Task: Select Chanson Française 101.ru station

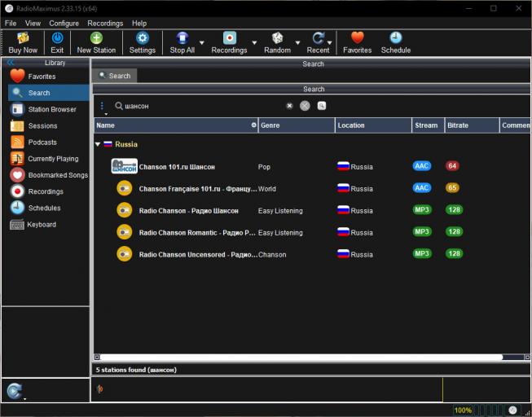Action: coord(198,189)
